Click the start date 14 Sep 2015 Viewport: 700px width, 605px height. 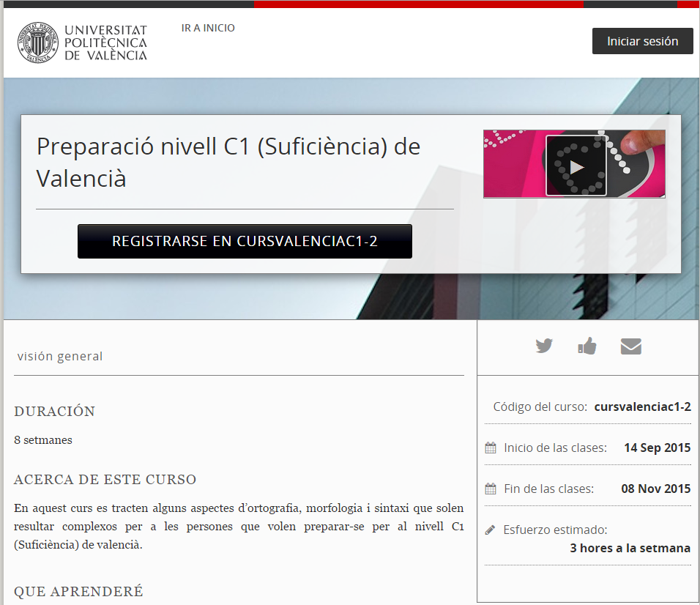(x=657, y=448)
